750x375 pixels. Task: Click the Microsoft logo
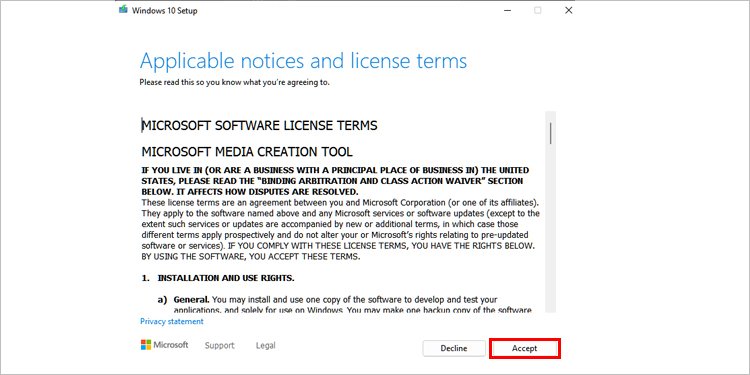[165, 345]
